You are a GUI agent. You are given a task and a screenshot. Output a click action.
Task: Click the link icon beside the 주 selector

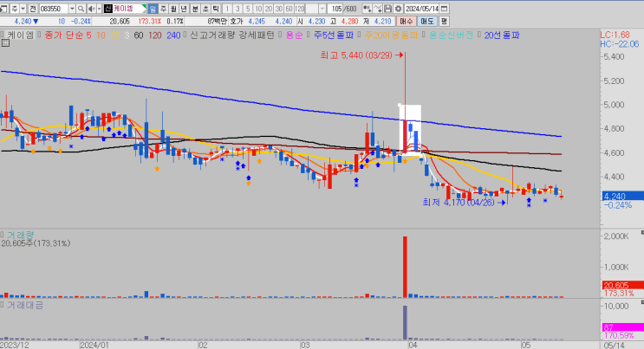3,9
